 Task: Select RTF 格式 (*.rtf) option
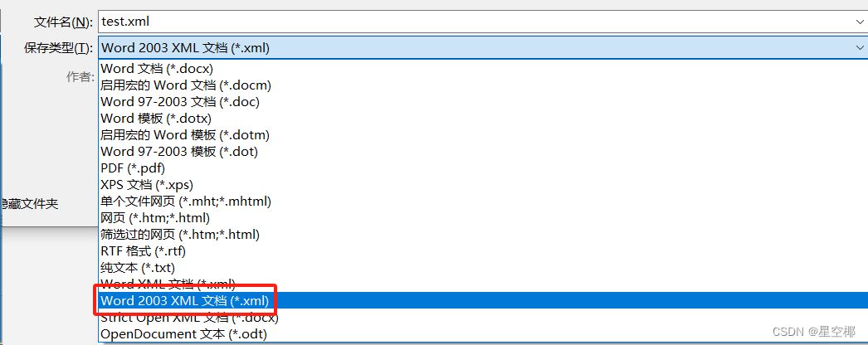(x=483, y=251)
